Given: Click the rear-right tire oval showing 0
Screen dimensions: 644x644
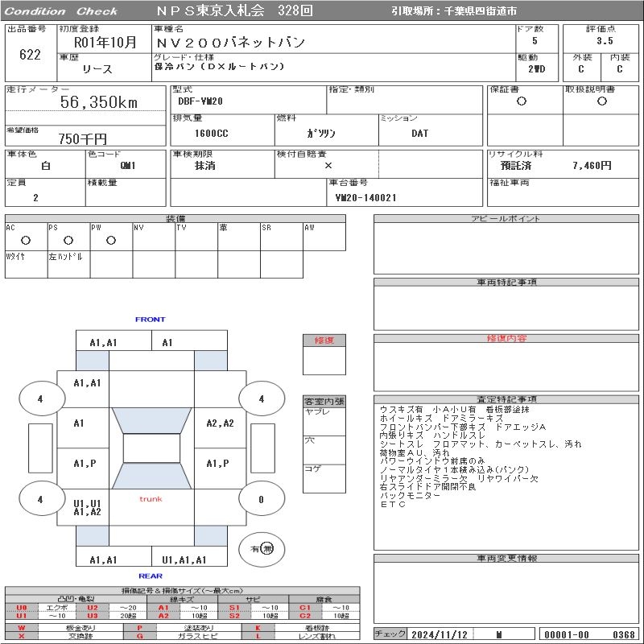Looking at the screenshot, I should pyautogui.click(x=261, y=499).
